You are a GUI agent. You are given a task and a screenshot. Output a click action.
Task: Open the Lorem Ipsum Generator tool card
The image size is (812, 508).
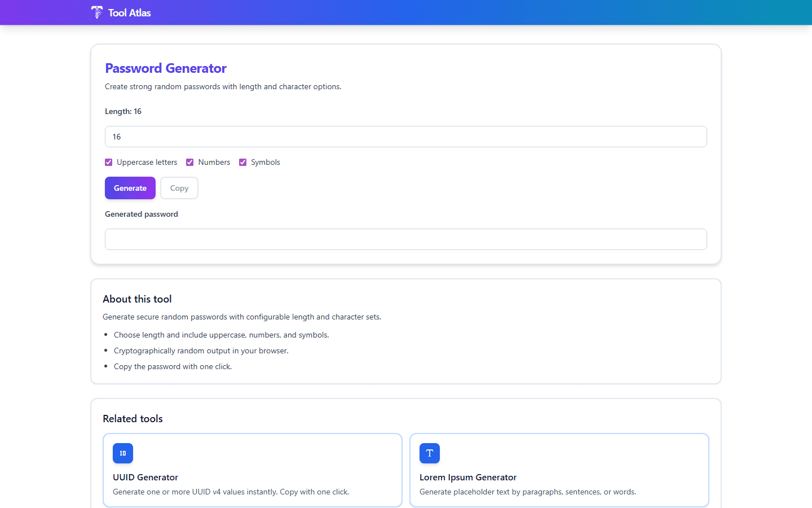tap(559, 470)
